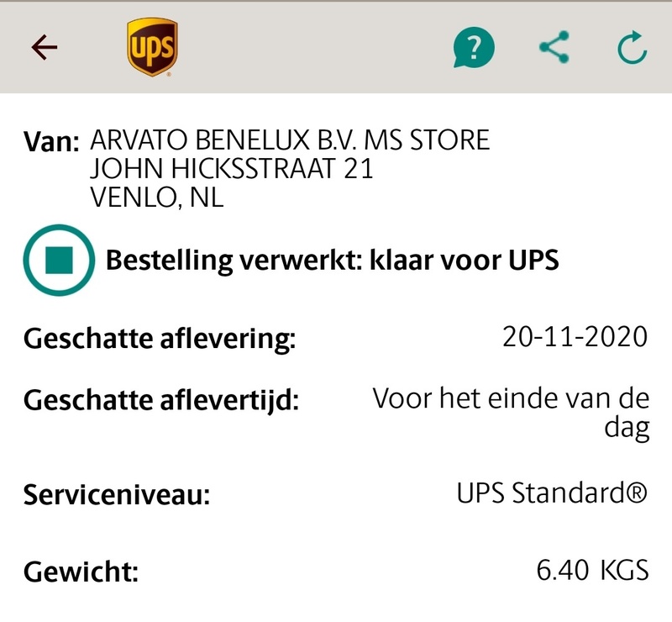This screenshot has width=672, height=622.
Task: Click sender name ARVATO BENELUX B.V. MS STORE
Action: [x=289, y=140]
